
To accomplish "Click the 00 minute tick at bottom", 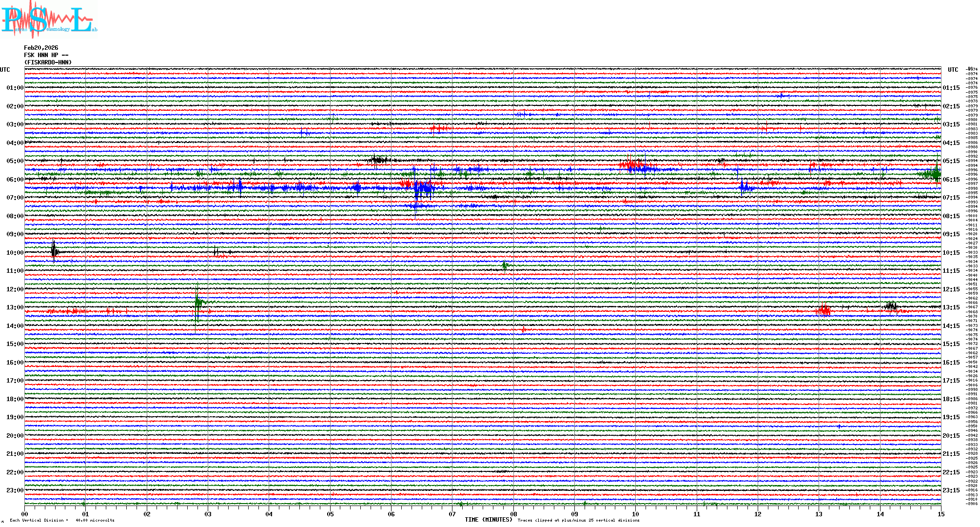I will [25, 514].
